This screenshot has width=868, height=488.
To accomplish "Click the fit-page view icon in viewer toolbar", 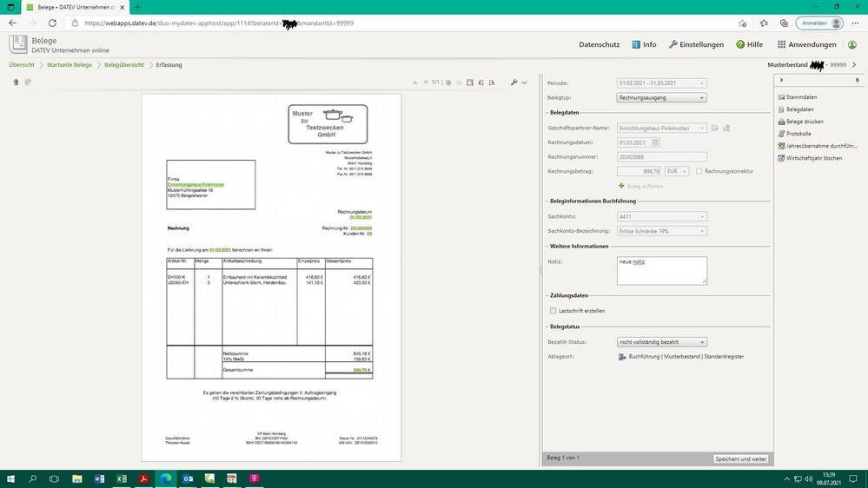I will coord(470,82).
